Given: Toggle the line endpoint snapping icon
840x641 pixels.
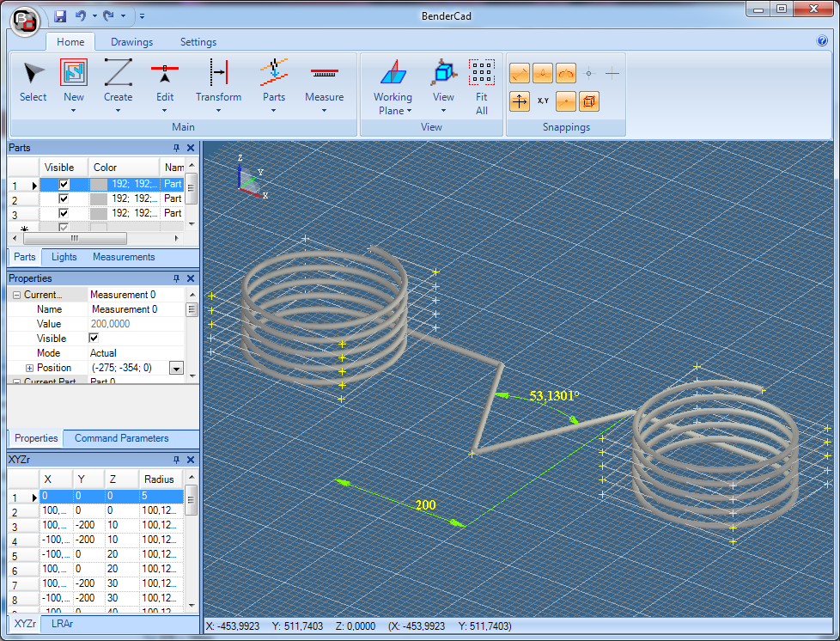Looking at the screenshot, I should tap(520, 73).
